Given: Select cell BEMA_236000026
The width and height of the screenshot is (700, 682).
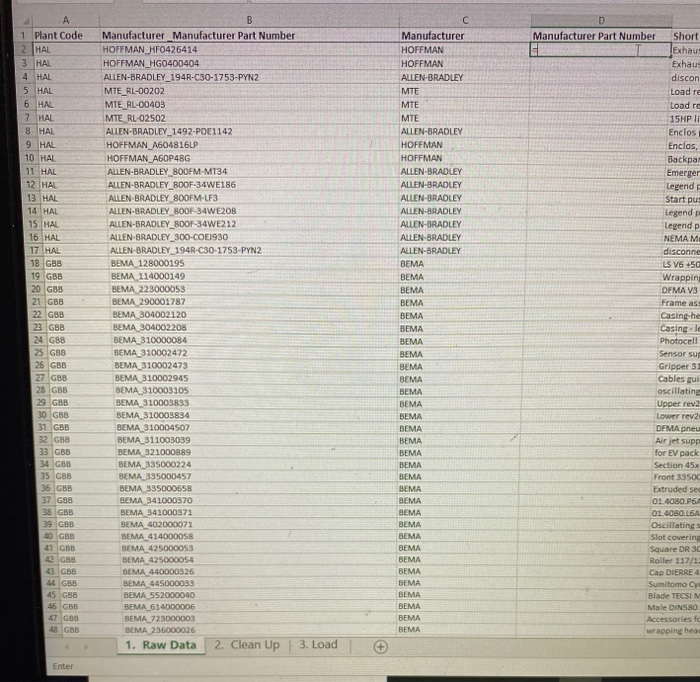Looking at the screenshot, I should pyautogui.click(x=261, y=630).
